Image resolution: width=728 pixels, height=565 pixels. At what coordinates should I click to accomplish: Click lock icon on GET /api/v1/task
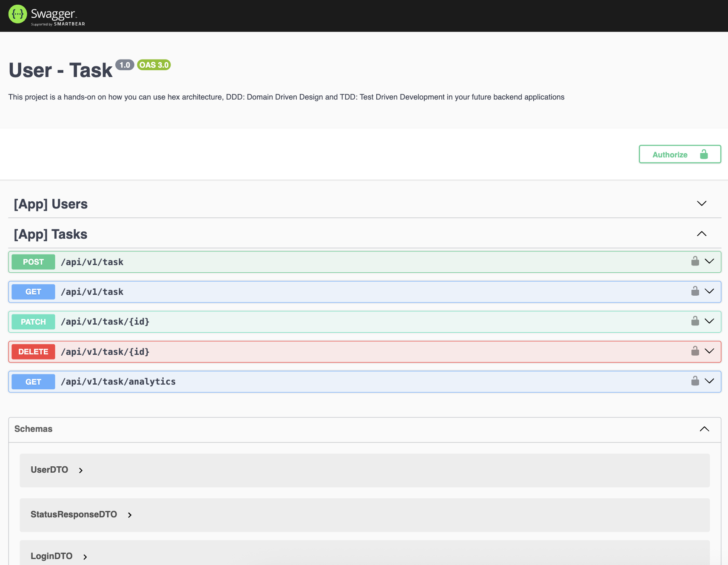pos(695,291)
